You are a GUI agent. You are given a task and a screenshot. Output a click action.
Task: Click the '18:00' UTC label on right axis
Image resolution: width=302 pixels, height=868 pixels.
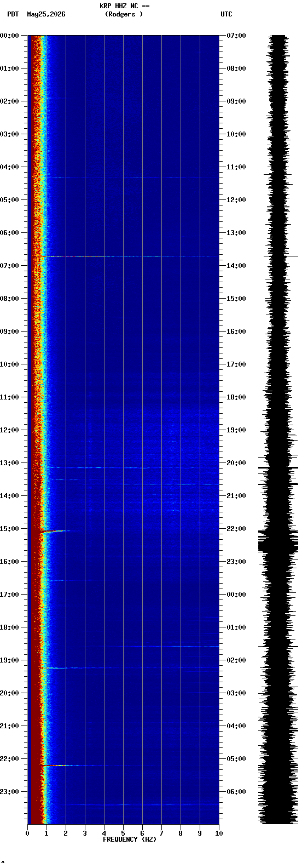pos(236,397)
